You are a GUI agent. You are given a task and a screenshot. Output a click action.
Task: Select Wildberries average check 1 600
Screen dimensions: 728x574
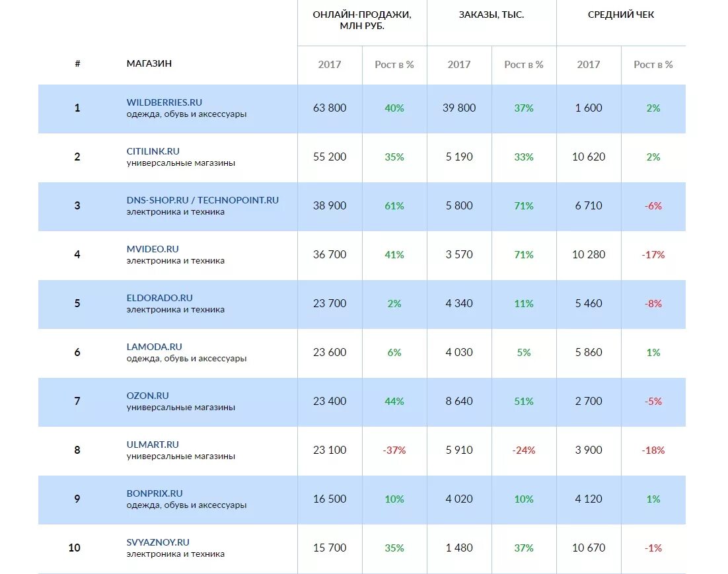[x=589, y=108]
